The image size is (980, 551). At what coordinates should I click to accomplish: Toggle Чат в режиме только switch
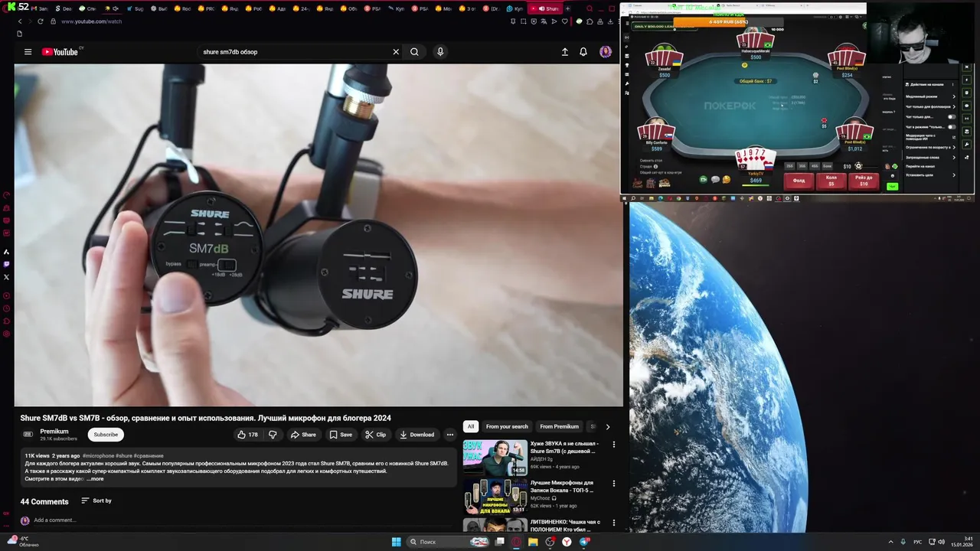pyautogui.click(x=952, y=127)
